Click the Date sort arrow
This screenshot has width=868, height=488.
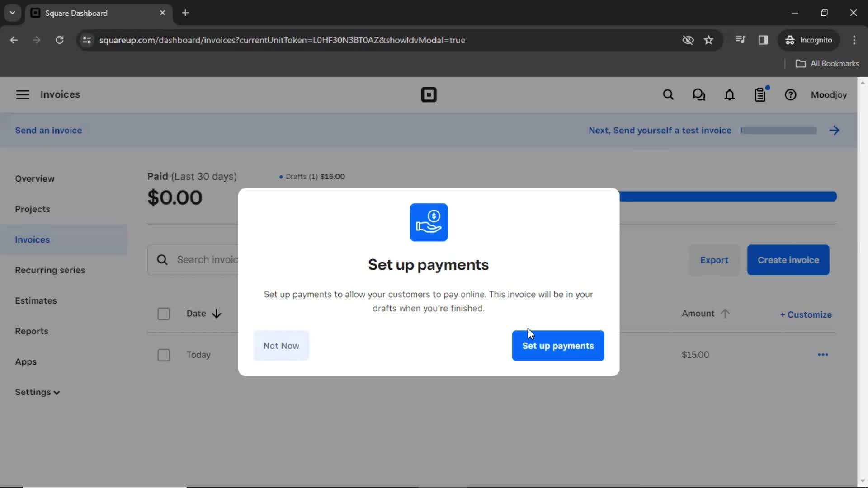coord(217,314)
